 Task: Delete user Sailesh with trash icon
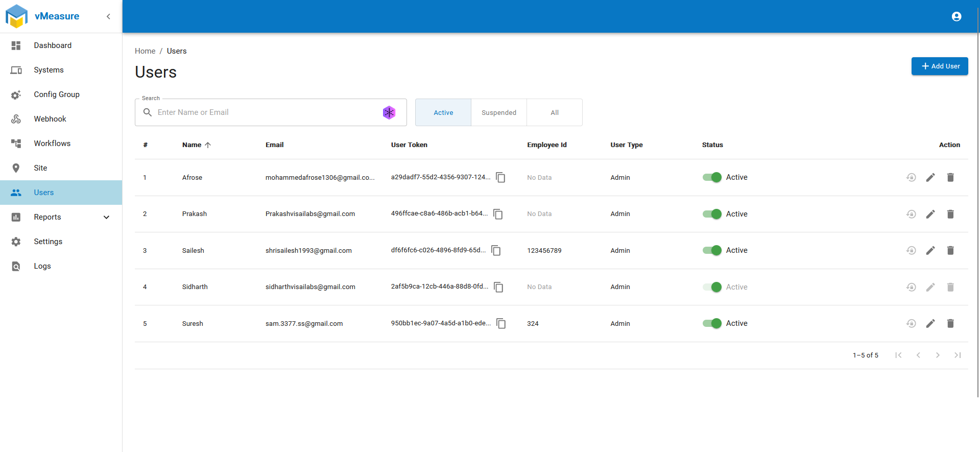point(950,250)
